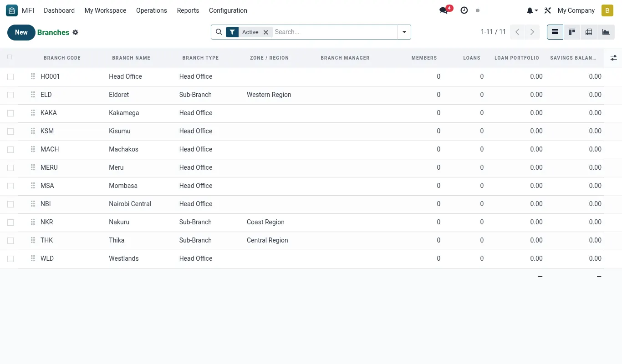Open the debug tools wrench icon

pyautogui.click(x=548, y=10)
